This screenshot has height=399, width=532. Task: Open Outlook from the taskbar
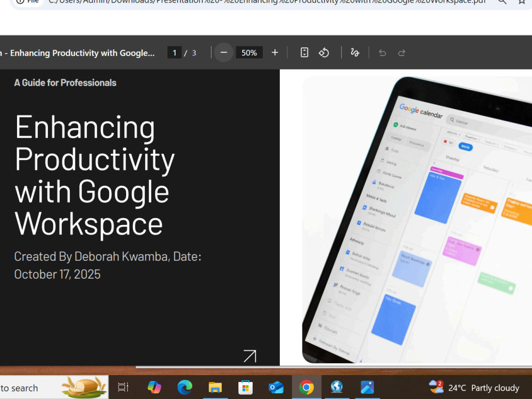coord(276,387)
